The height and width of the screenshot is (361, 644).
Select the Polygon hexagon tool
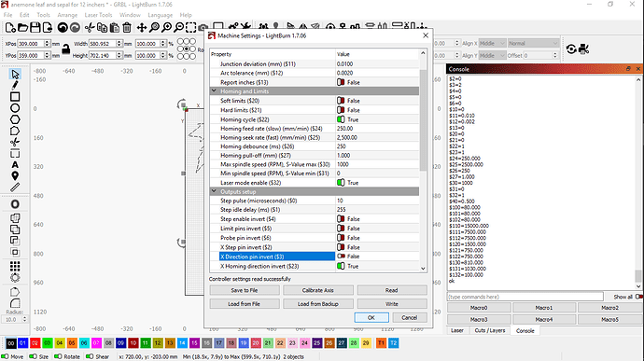15,119
